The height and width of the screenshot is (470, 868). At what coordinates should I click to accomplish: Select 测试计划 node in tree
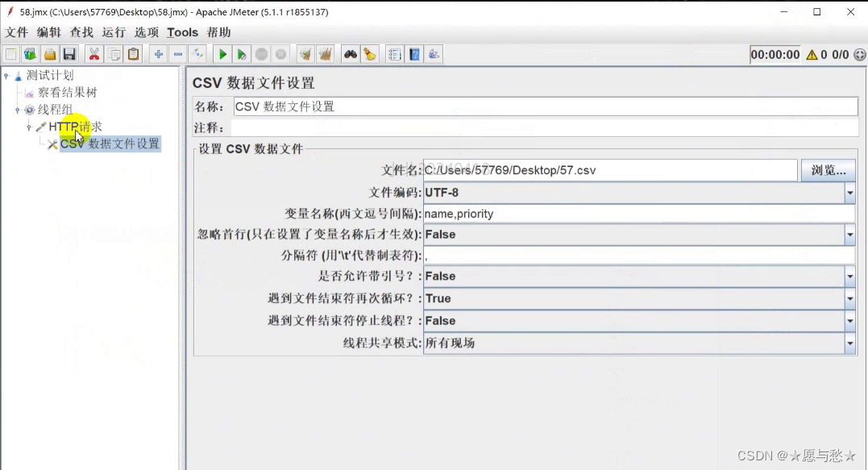(x=50, y=75)
